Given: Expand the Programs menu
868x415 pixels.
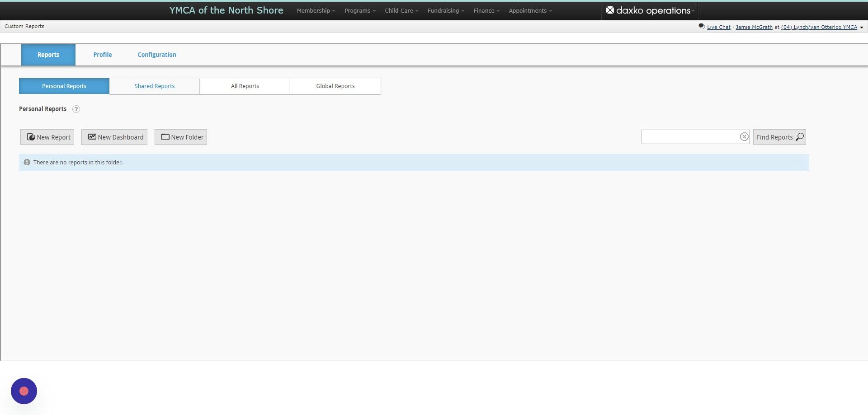Looking at the screenshot, I should pos(360,10).
